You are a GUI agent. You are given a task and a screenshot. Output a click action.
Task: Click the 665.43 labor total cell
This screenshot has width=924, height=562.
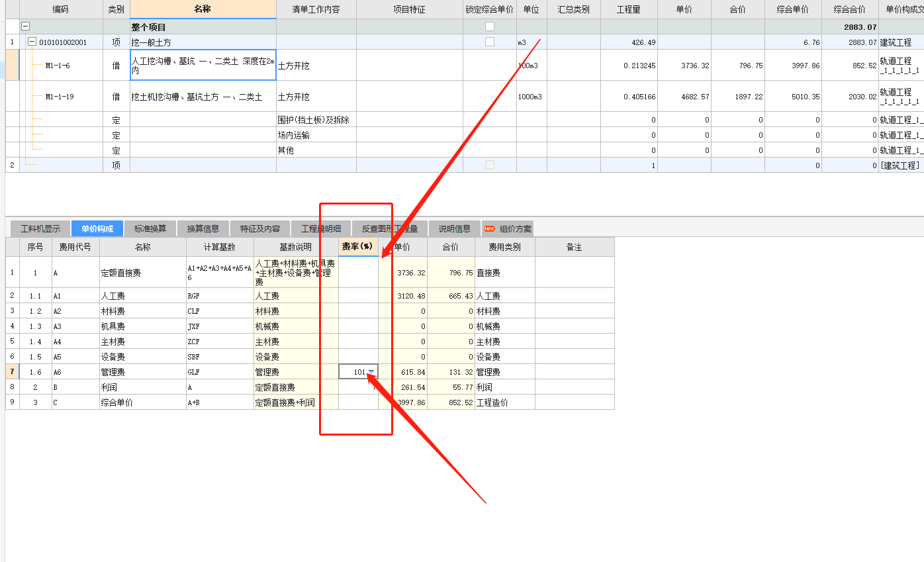pyautogui.click(x=451, y=296)
